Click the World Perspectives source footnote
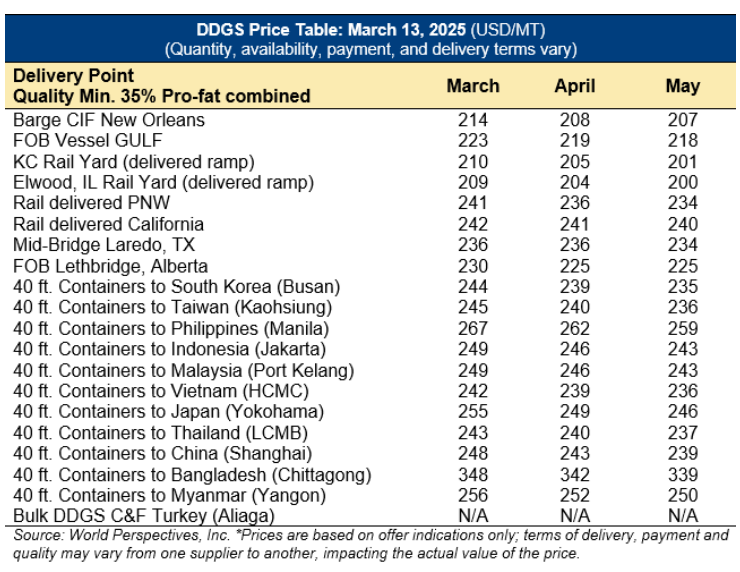The image size is (740, 572). 370,544
